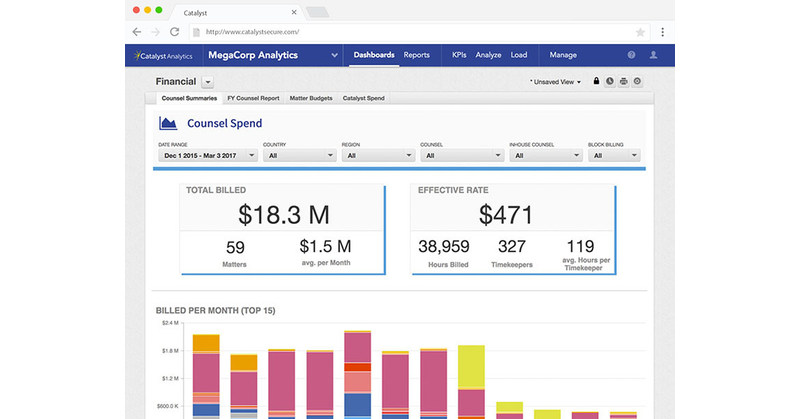This screenshot has width=800, height=419.
Task: Open the Unsaved View dropdown
Action: 555,82
